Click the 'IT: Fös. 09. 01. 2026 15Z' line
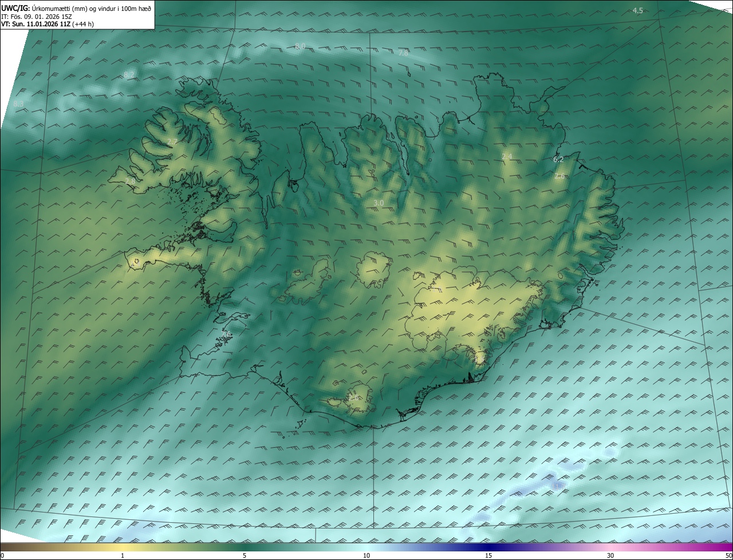The height and width of the screenshot is (560, 733). 37,17
